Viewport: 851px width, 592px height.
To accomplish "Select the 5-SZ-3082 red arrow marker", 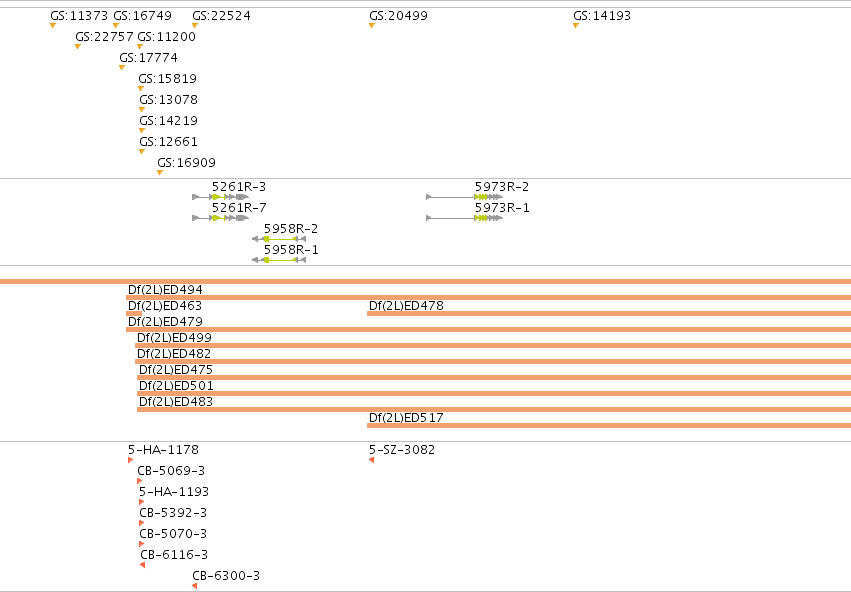I will tap(371, 460).
